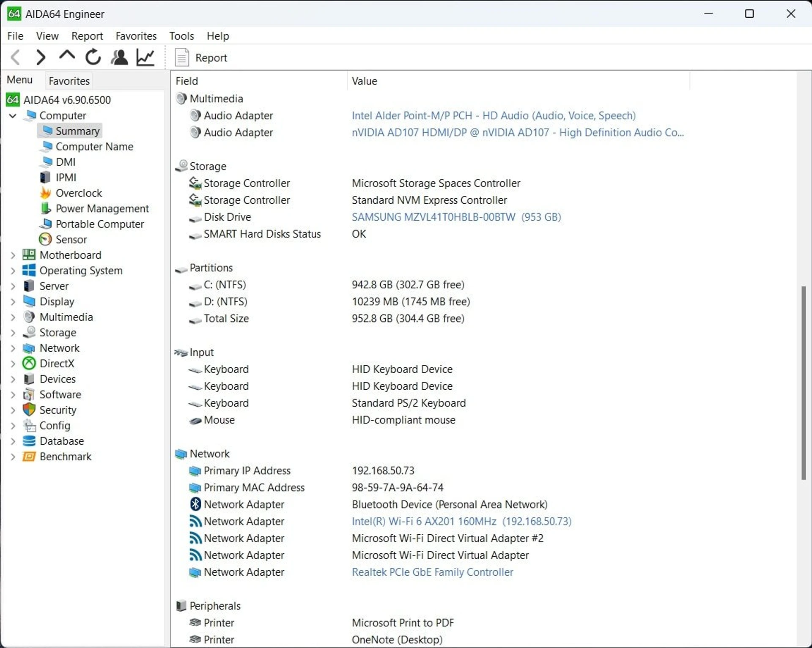The height and width of the screenshot is (648, 812).
Task: Open the Tools menu
Action: [x=181, y=36]
